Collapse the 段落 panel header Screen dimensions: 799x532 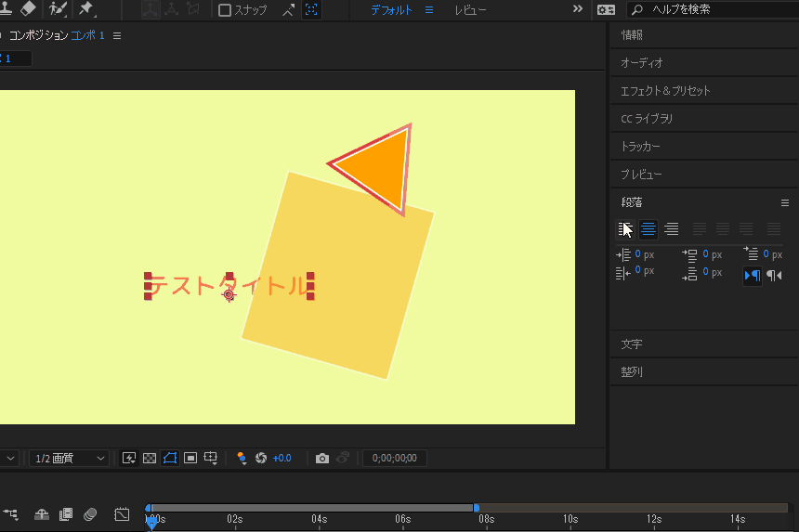click(x=632, y=202)
